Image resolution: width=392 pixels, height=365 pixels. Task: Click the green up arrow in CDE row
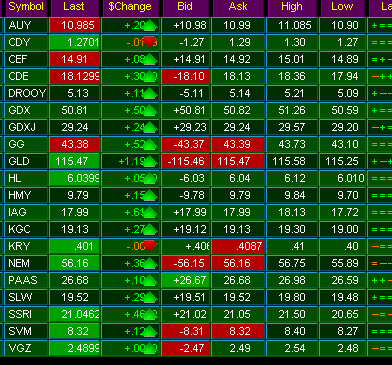pyautogui.click(x=150, y=76)
